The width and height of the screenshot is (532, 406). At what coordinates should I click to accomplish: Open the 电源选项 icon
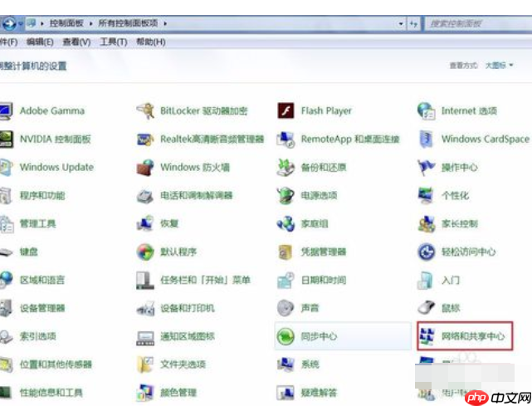pyautogui.click(x=286, y=196)
